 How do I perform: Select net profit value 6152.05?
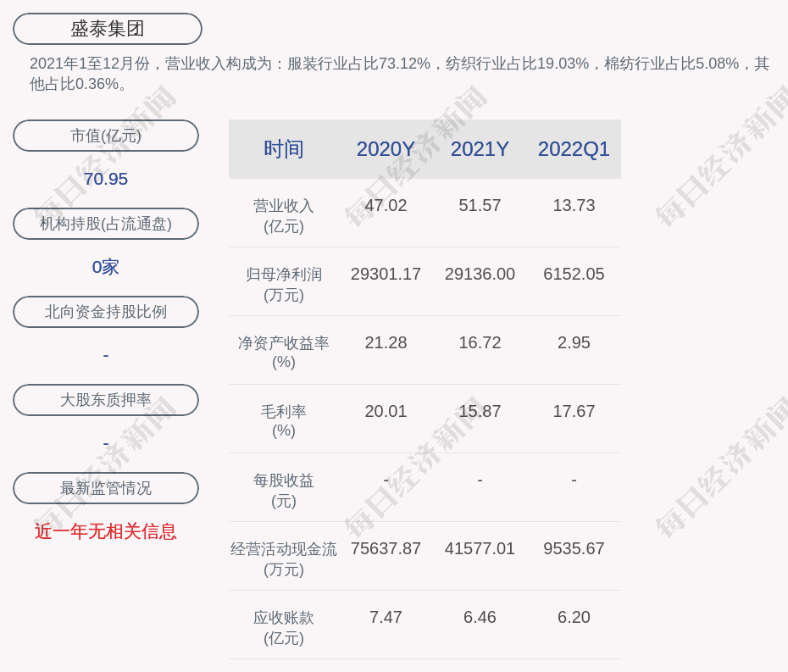574,274
